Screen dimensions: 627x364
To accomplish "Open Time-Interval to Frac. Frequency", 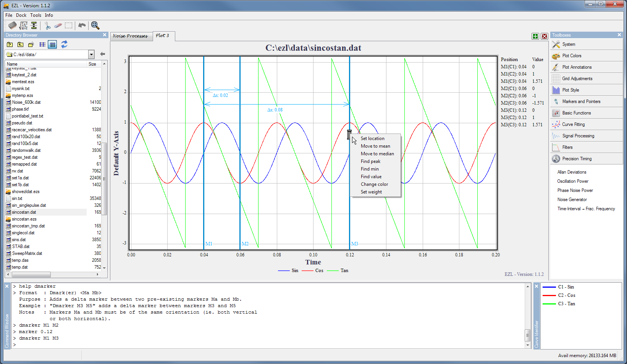I will coord(586,209).
